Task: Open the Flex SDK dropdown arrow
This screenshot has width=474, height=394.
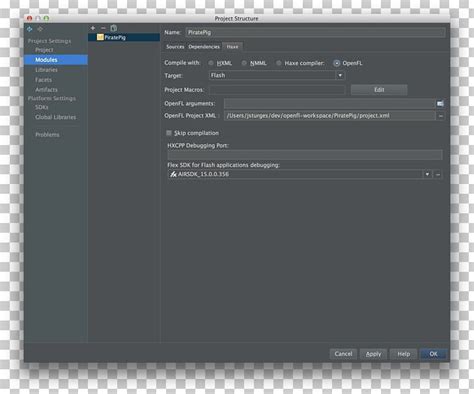Action: tap(427, 174)
